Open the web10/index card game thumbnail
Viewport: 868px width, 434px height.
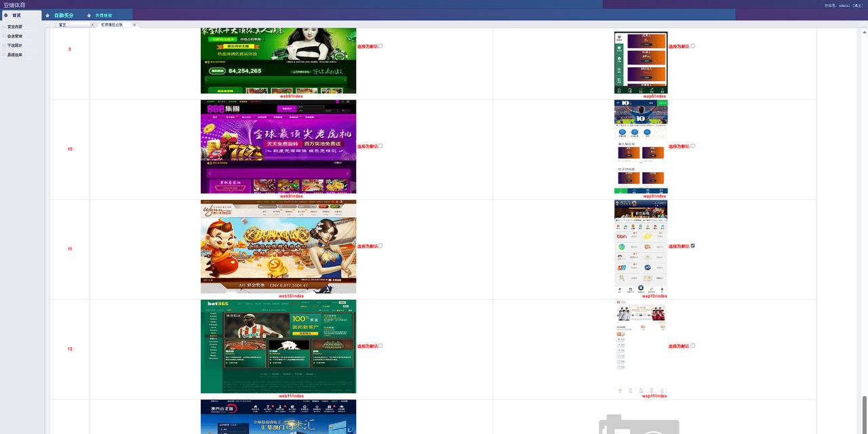pos(278,246)
